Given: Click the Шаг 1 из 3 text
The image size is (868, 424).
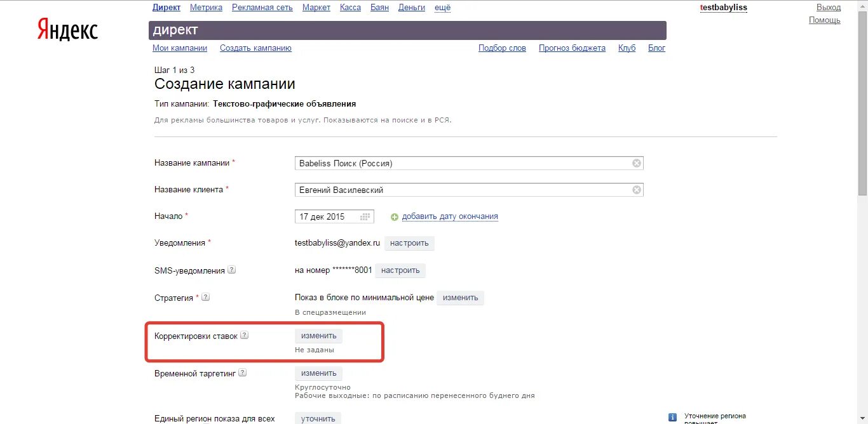Looking at the screenshot, I should pyautogui.click(x=174, y=70).
